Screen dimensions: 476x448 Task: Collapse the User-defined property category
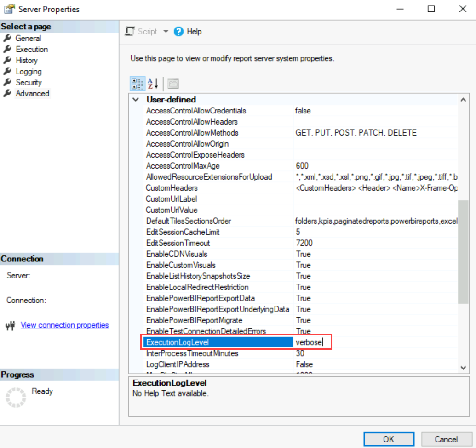(135, 99)
